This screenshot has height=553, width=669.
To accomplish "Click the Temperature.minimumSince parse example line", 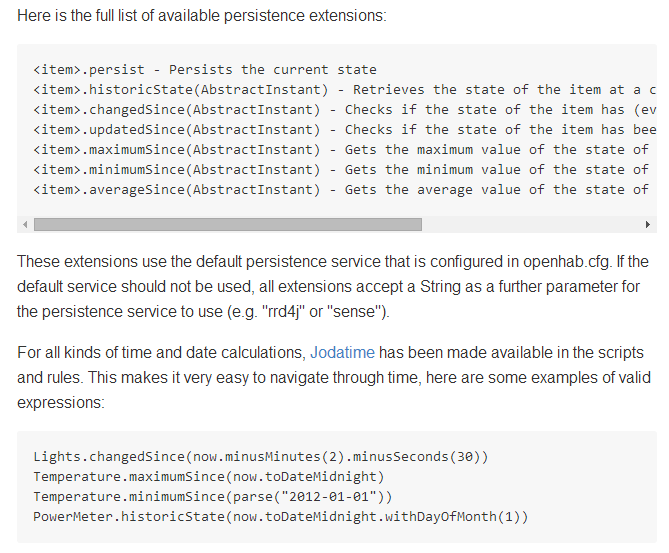I will tap(216, 497).
